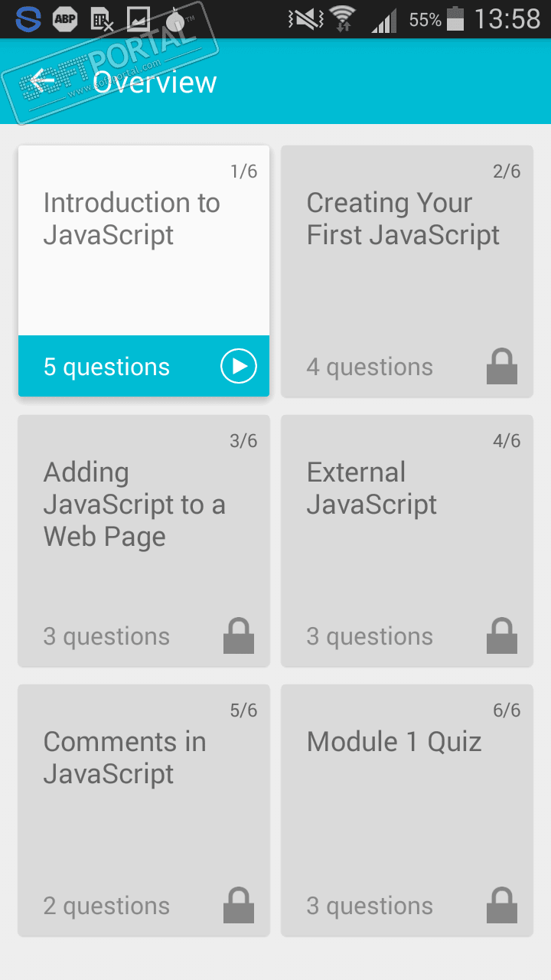Open Adding JavaScript to a Web Page title

point(134,505)
